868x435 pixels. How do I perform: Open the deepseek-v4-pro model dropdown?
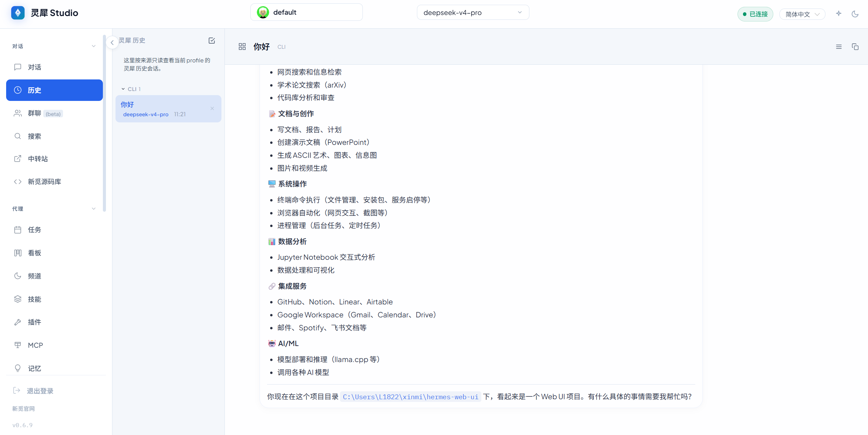[x=473, y=13]
